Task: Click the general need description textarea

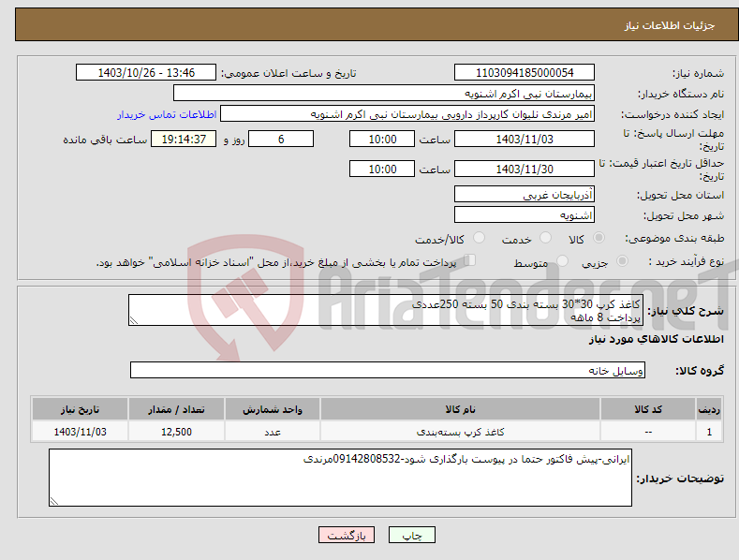Action: click(386, 310)
